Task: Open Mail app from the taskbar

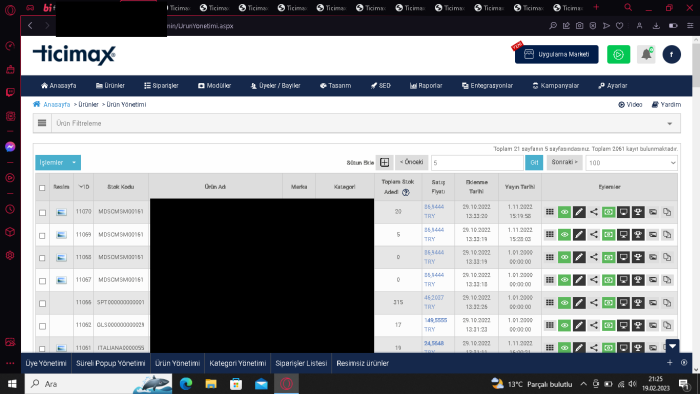Action: pyautogui.click(x=261, y=384)
